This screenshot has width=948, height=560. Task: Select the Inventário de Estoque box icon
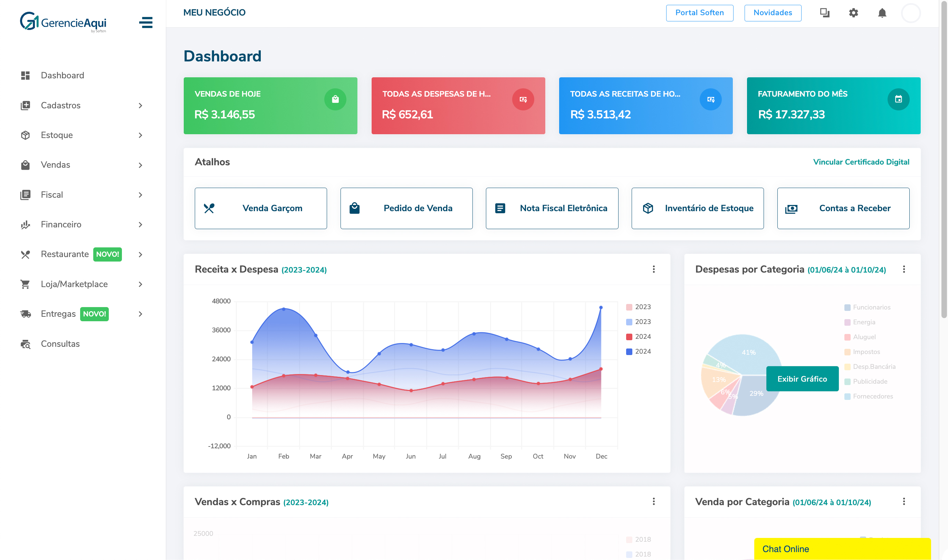648,208
